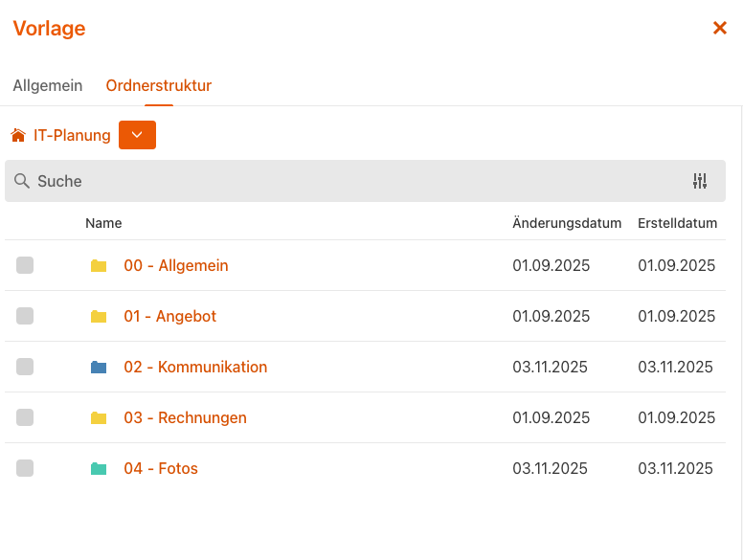Image resolution: width=743 pixels, height=560 pixels.
Task: Open the 03 - Rechnungen folder link
Action: click(x=185, y=418)
